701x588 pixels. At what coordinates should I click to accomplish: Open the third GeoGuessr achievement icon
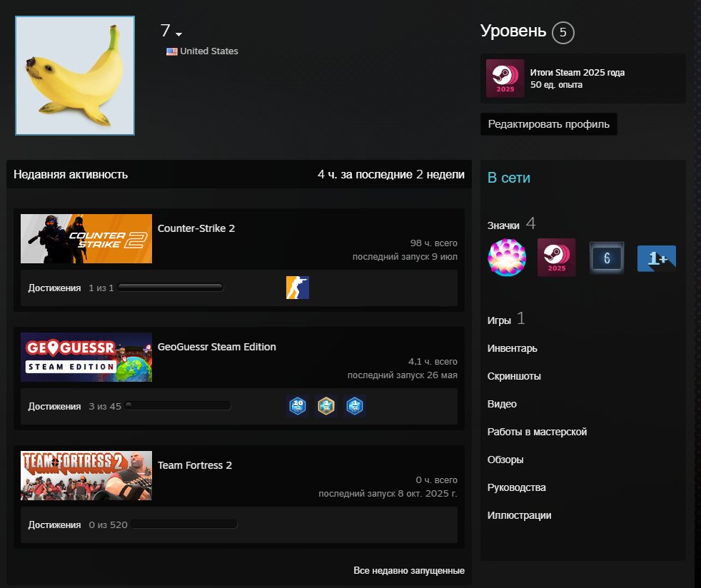(355, 406)
